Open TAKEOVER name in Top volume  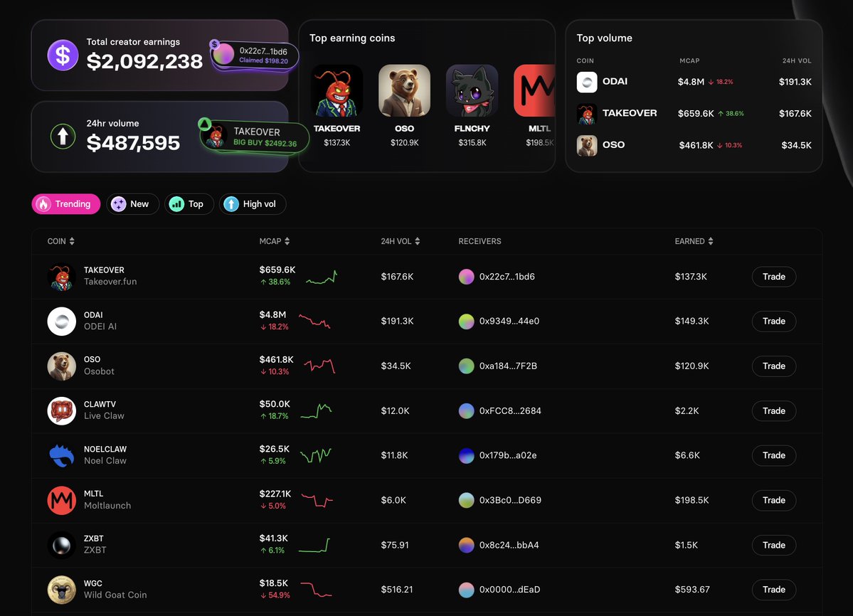coord(630,113)
